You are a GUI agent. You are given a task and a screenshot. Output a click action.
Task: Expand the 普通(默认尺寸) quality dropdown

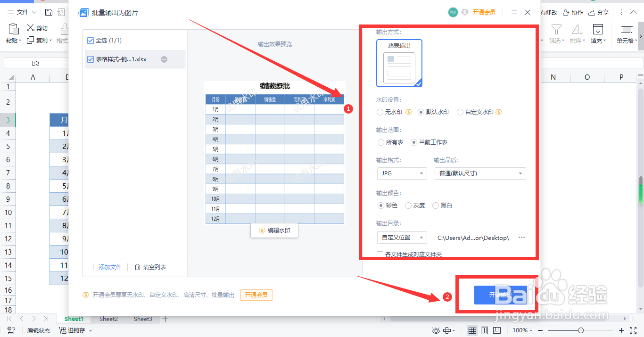pyautogui.click(x=480, y=173)
